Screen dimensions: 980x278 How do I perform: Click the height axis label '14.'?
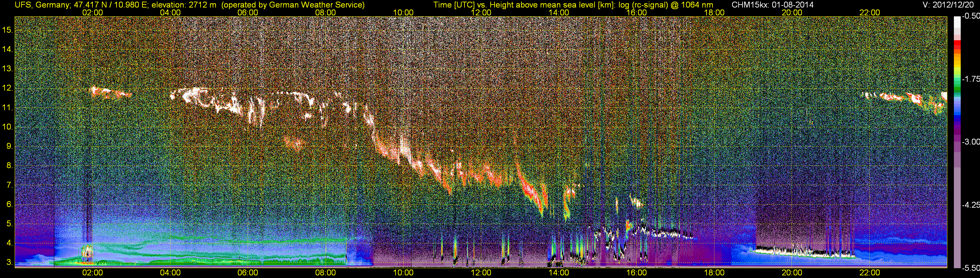[8, 49]
